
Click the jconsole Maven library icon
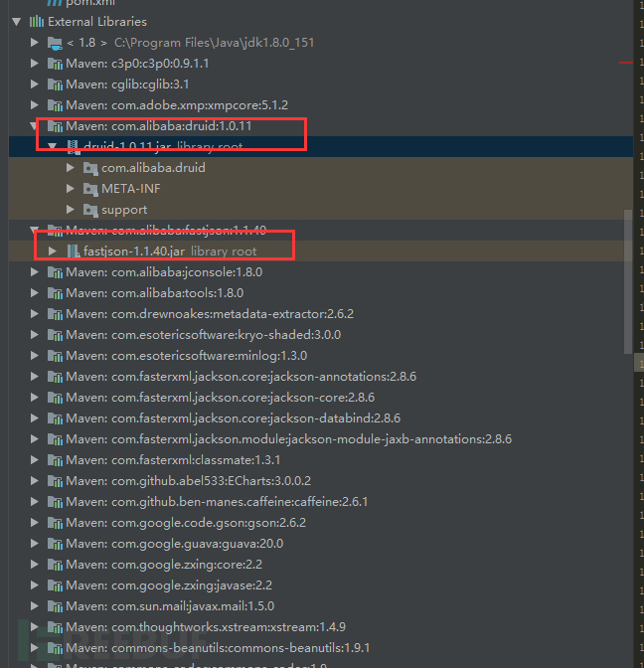click(x=55, y=272)
